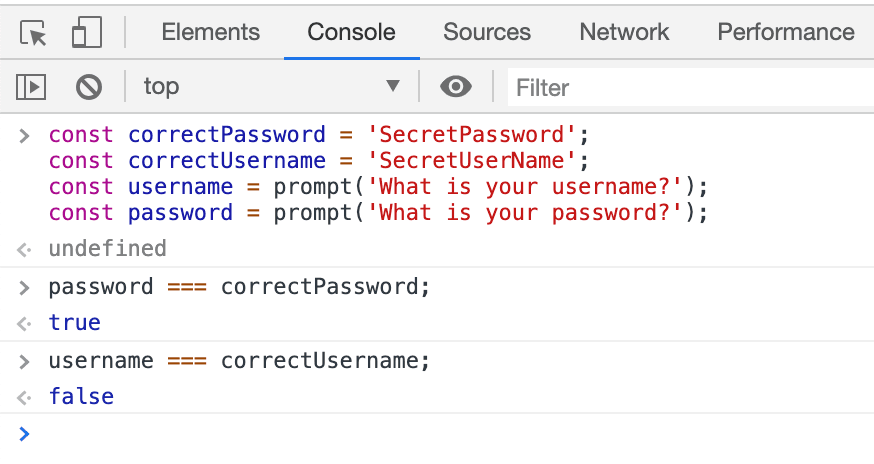The height and width of the screenshot is (464, 874).
Task: Open the Sources tab
Action: click(487, 32)
